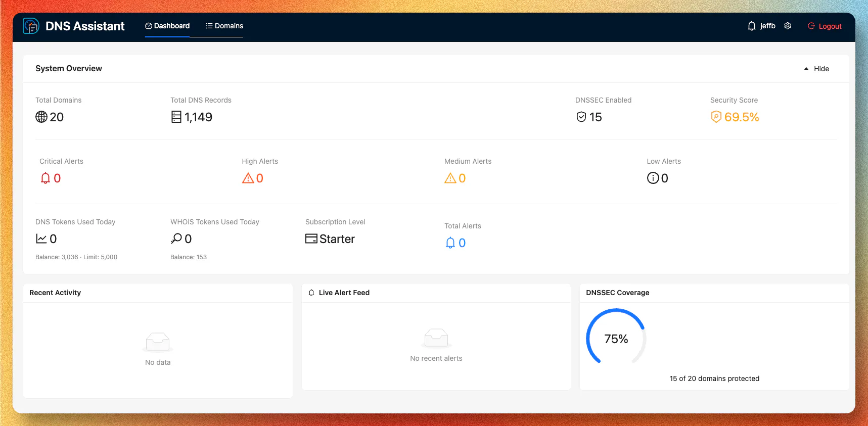Image resolution: width=868 pixels, height=426 pixels.
Task: Click the 'No data' text in Recent Activity
Action: 158,362
